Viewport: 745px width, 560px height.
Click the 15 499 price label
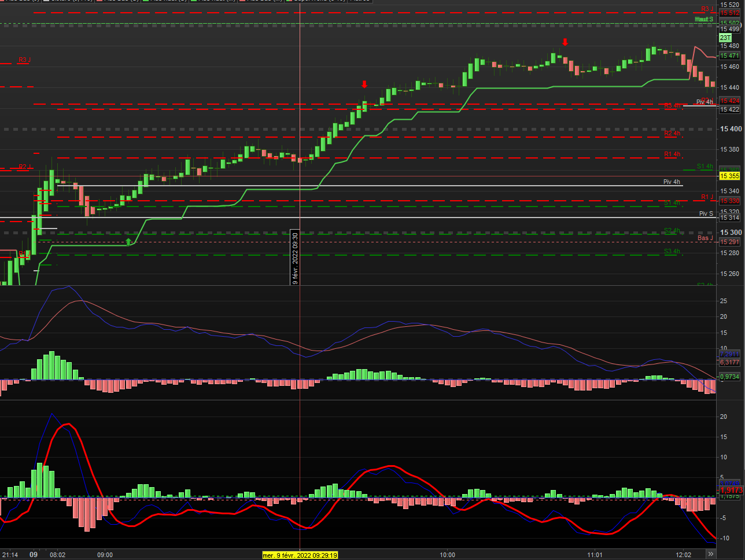pos(729,30)
